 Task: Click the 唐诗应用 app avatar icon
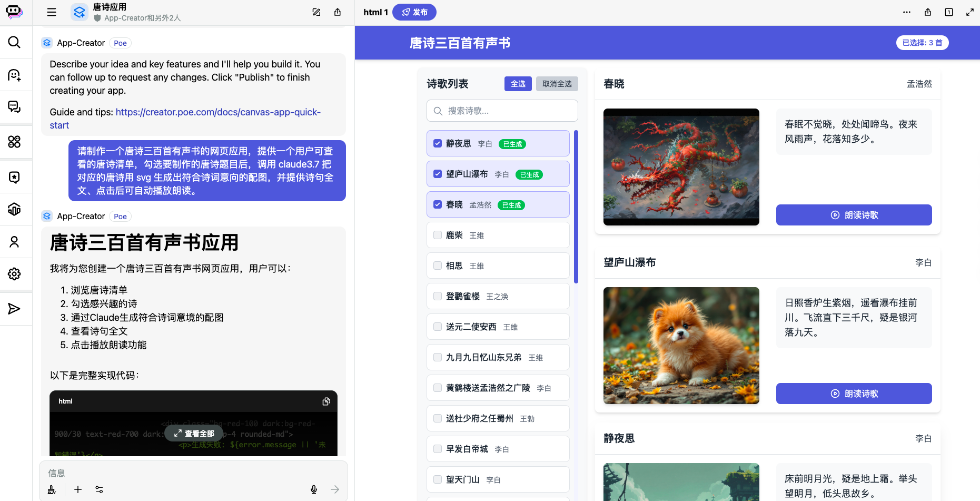[80, 12]
